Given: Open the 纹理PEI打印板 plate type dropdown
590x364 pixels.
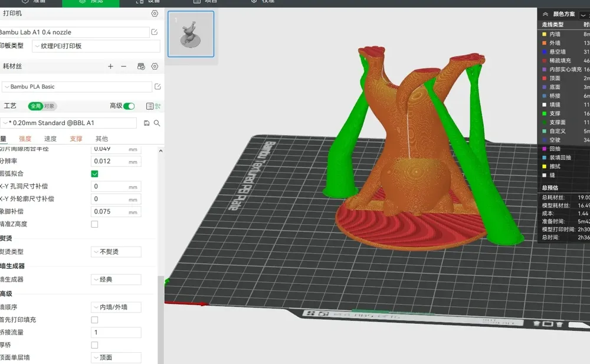Looking at the screenshot, I should click(96, 46).
